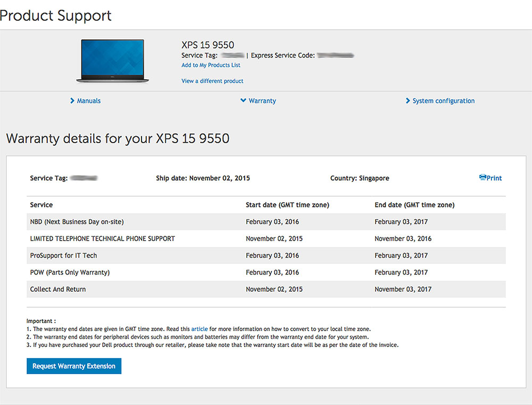Click the Important: notes label

pos(41,321)
